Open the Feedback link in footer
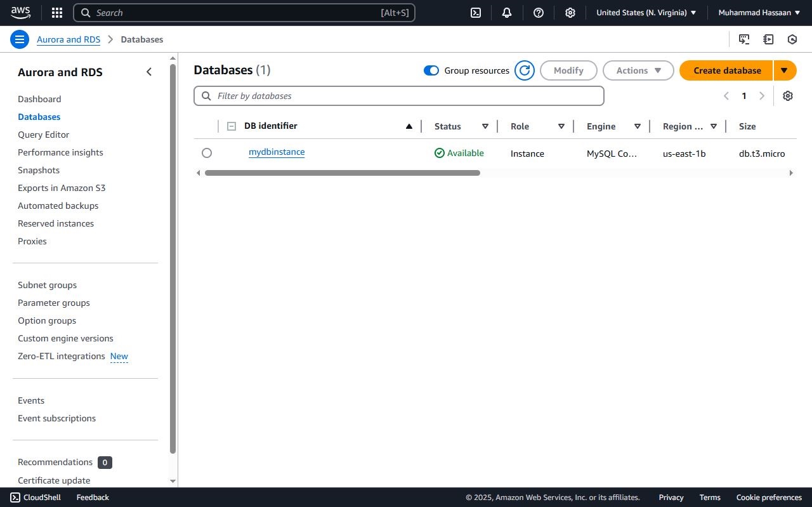 tap(93, 497)
